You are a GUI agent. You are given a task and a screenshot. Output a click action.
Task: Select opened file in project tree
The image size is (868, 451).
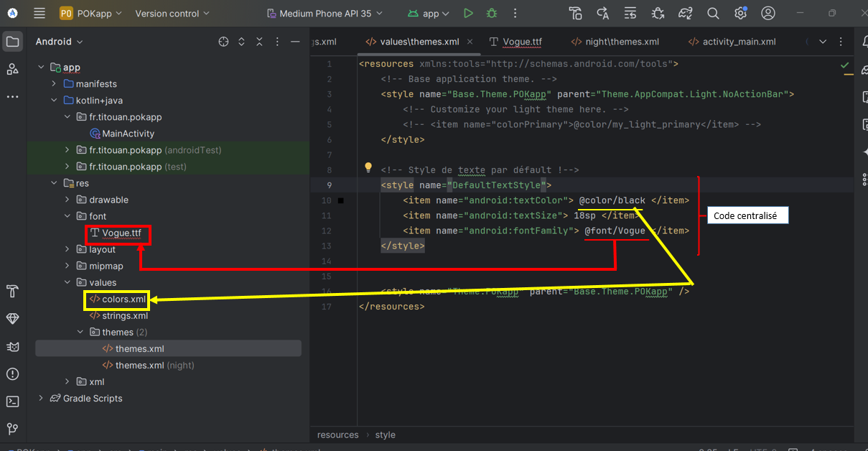tap(223, 42)
